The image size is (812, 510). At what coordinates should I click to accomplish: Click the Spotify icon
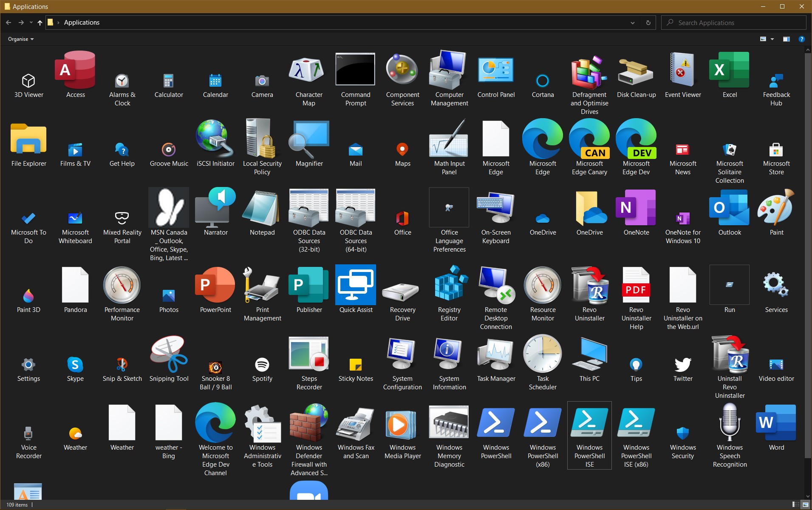pos(262,364)
